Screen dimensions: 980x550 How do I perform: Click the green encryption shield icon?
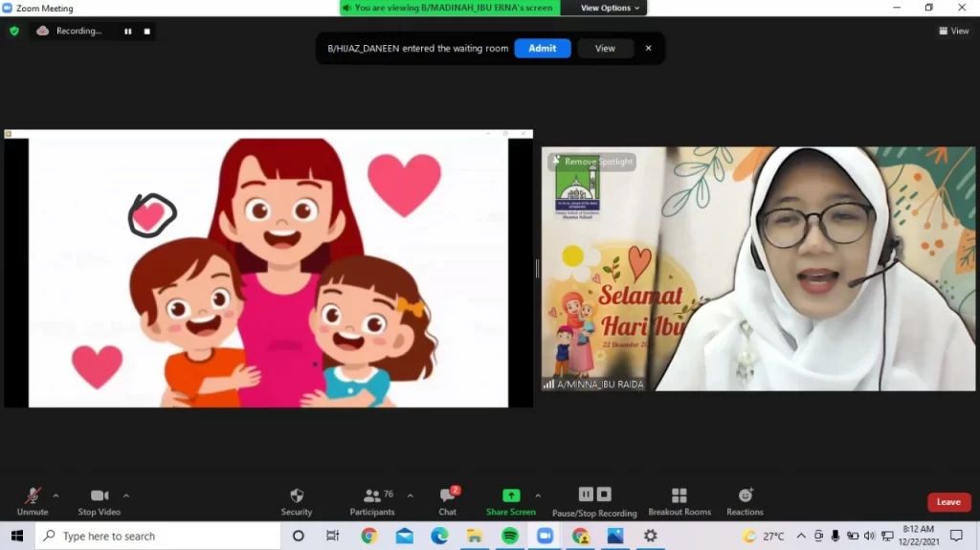(14, 31)
